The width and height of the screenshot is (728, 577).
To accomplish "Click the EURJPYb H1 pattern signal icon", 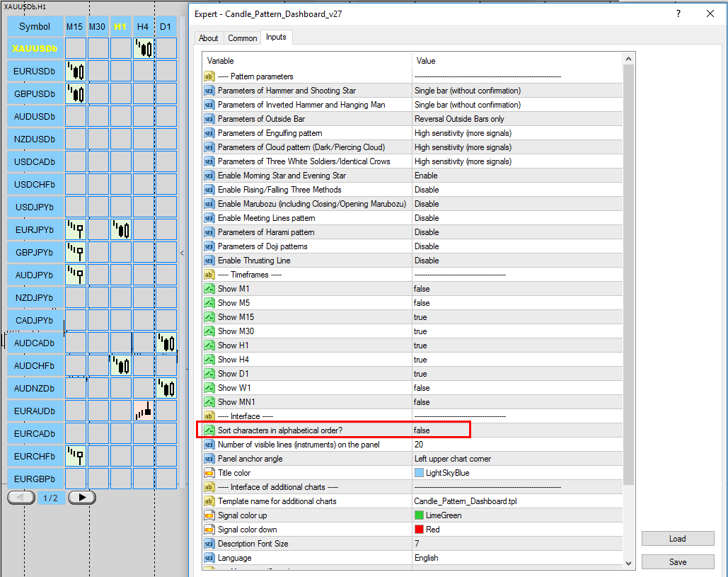I will click(121, 229).
